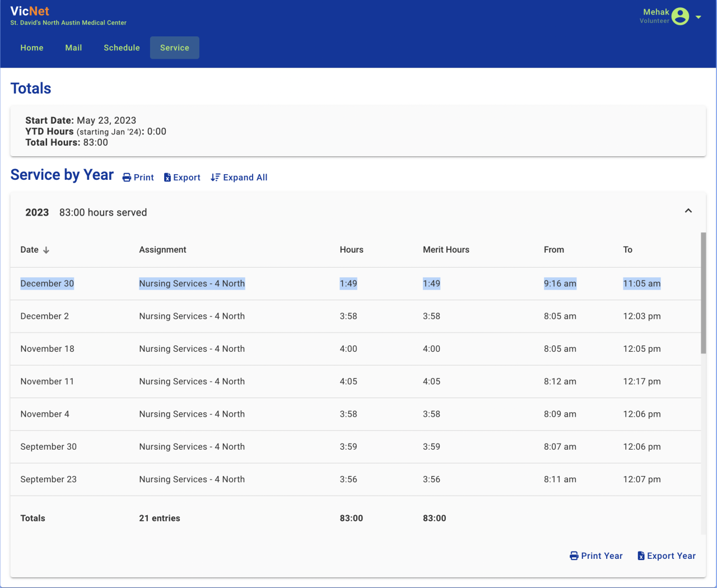Viewport: 717px width, 588px height.
Task: Click the Assignment column header
Action: (x=162, y=250)
